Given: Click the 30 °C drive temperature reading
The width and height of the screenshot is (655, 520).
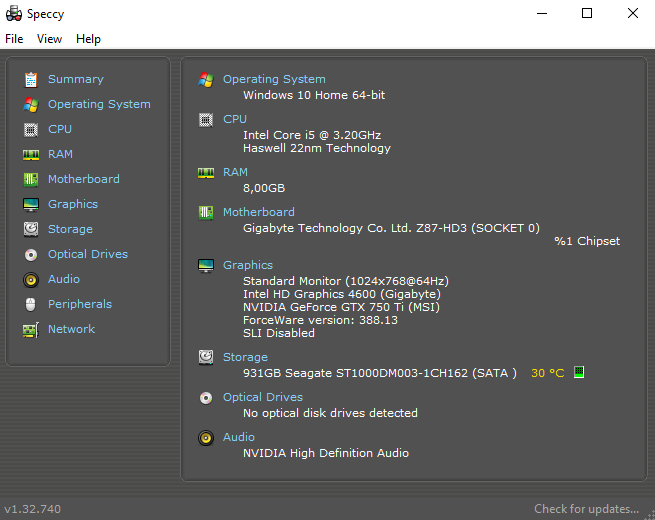Looking at the screenshot, I should (548, 373).
